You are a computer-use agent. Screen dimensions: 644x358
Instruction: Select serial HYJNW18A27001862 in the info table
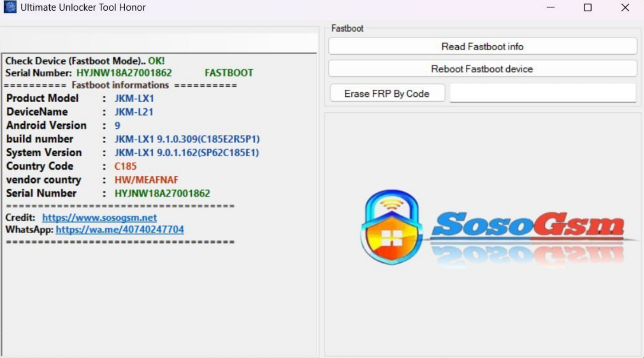pos(162,193)
